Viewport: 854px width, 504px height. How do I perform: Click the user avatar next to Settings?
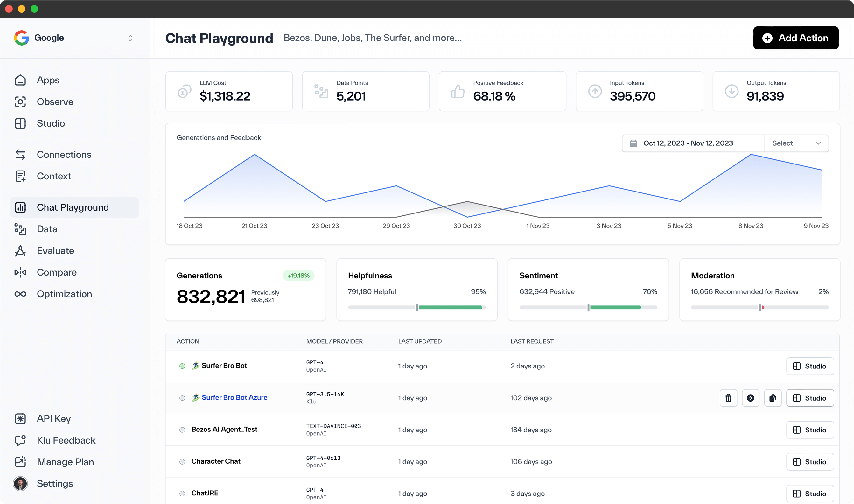coord(20,483)
